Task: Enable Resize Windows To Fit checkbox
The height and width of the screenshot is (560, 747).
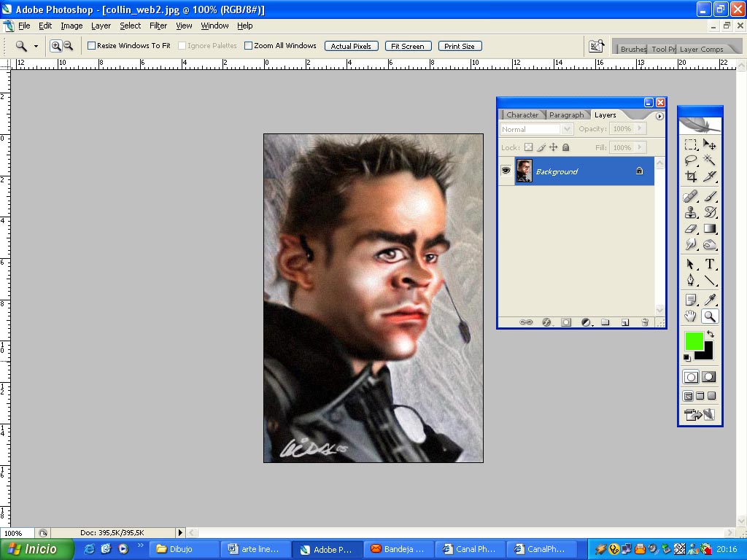Action: pos(91,46)
